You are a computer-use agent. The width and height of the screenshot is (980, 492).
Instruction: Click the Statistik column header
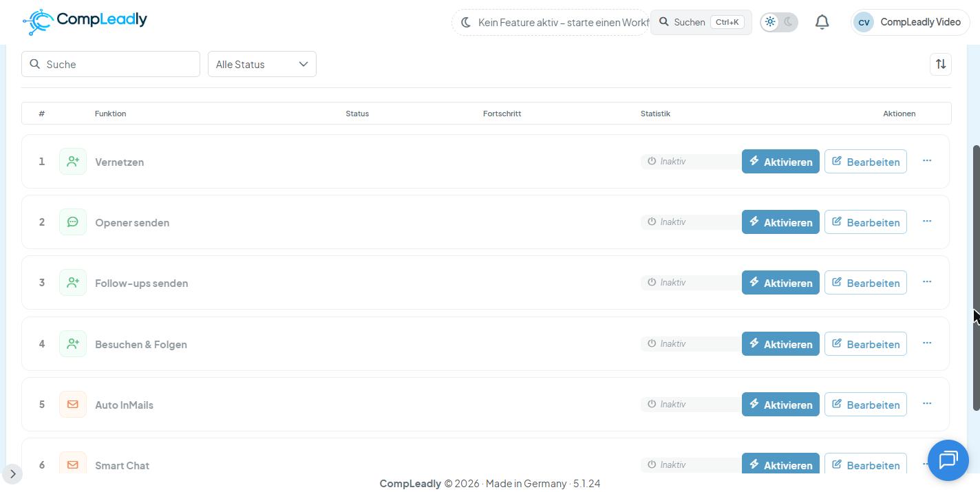pos(655,114)
